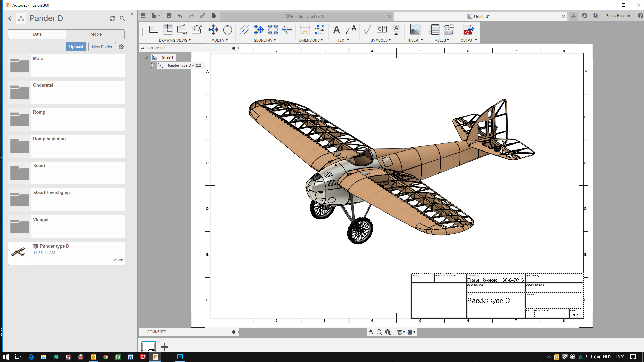
Task: Insert text with the Text tool
Action: point(337,29)
